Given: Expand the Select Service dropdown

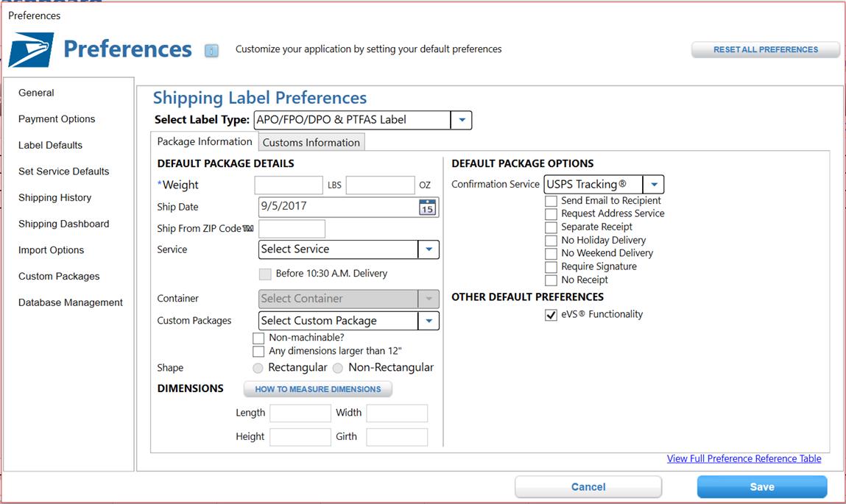Looking at the screenshot, I should 429,249.
